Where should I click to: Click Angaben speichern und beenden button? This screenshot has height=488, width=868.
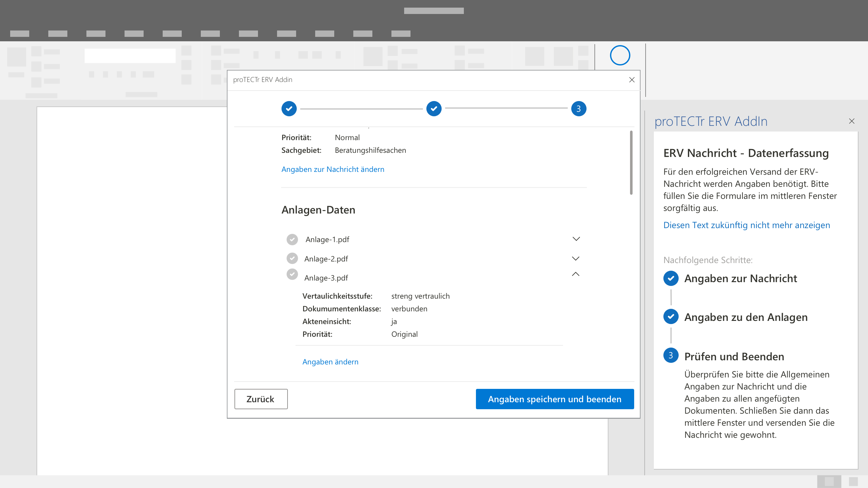[x=554, y=399]
